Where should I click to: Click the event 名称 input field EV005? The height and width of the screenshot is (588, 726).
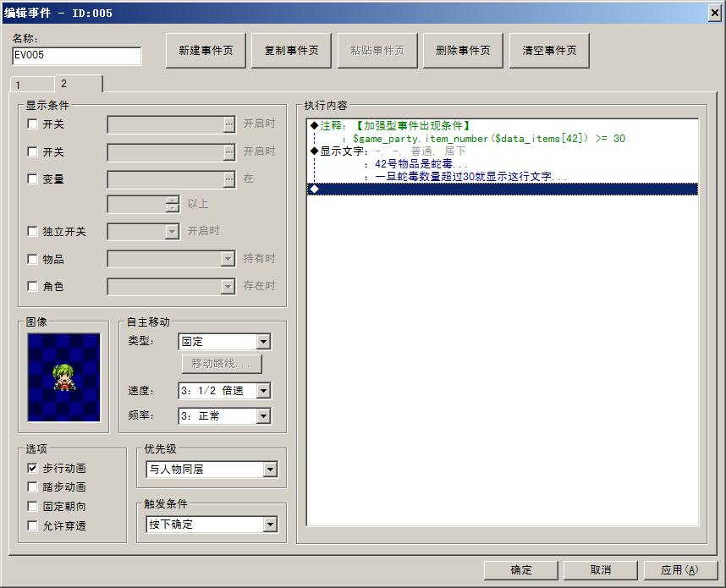77,56
